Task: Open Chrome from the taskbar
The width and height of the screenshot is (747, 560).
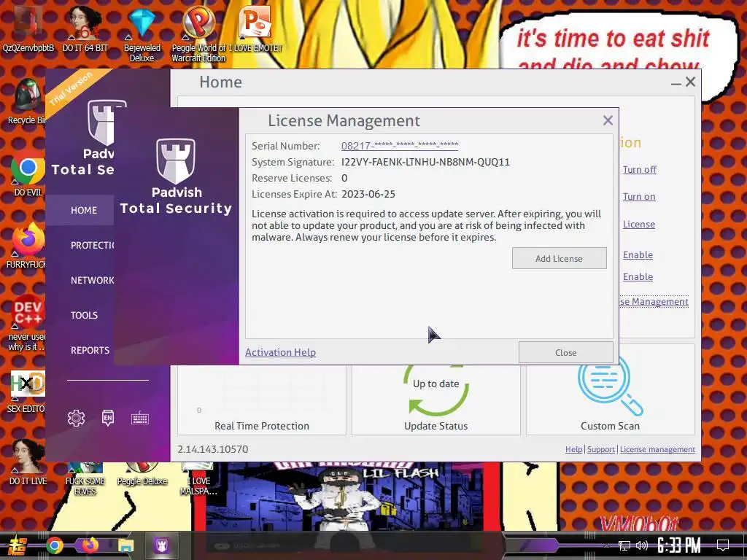Action: pyautogui.click(x=54, y=545)
